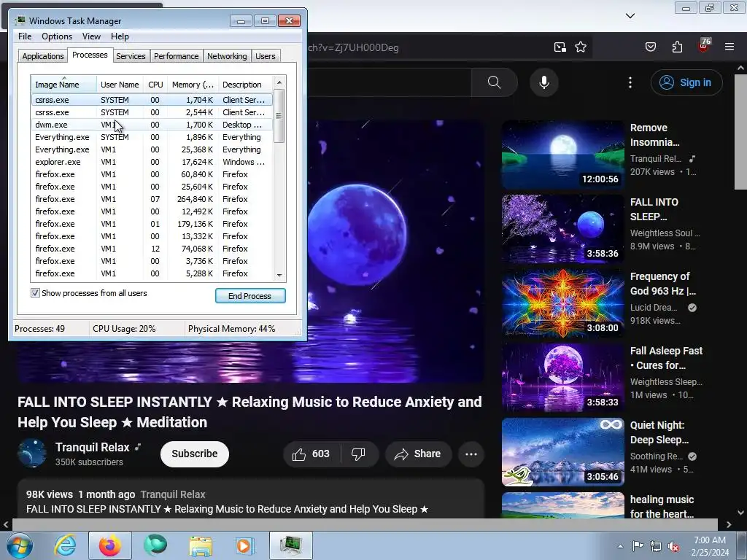747x560 pixels.
Task: Click Task Manager taskbar button
Action: [290, 545]
